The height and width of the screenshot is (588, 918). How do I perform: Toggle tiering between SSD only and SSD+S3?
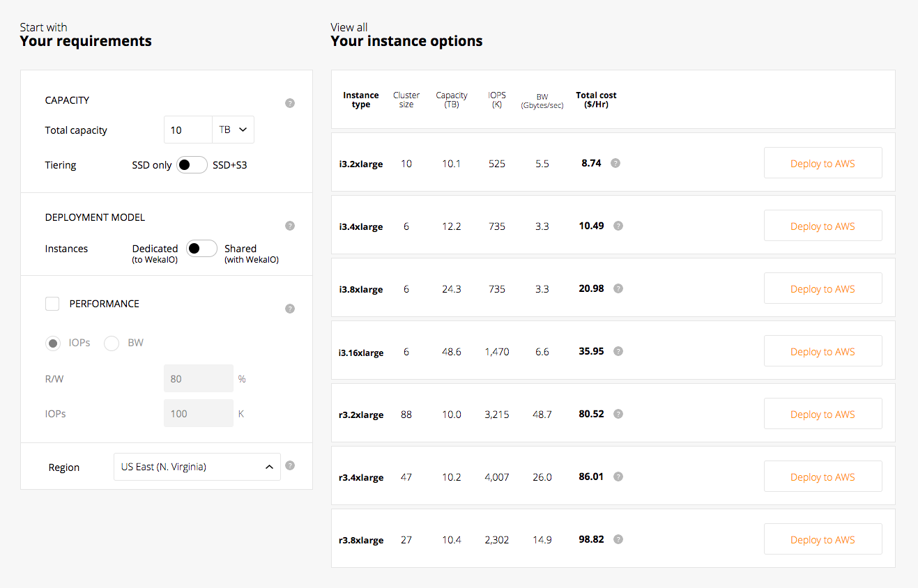[x=192, y=165]
